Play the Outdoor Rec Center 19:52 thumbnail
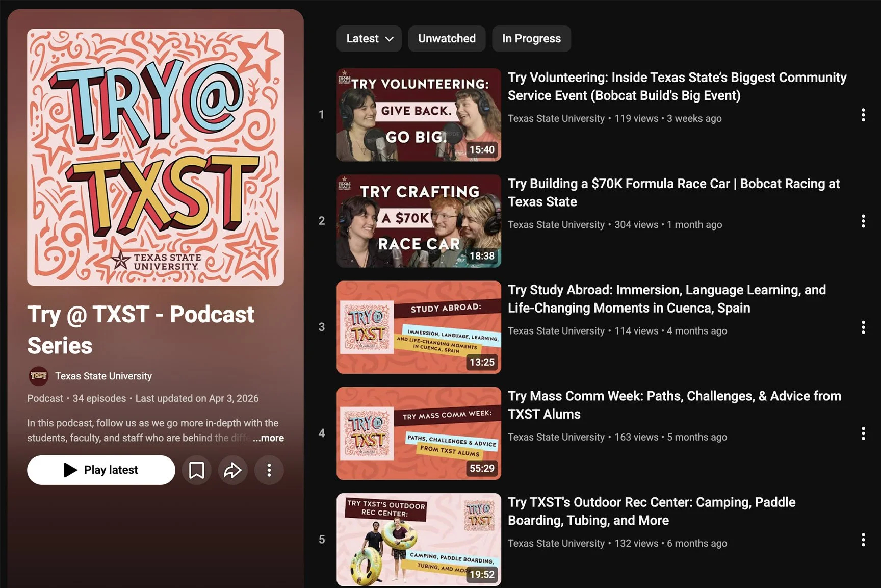This screenshot has height=588, width=881. 419,540
